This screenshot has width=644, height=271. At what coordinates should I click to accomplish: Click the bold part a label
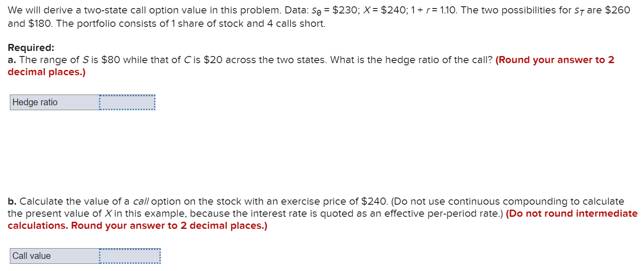(12, 60)
